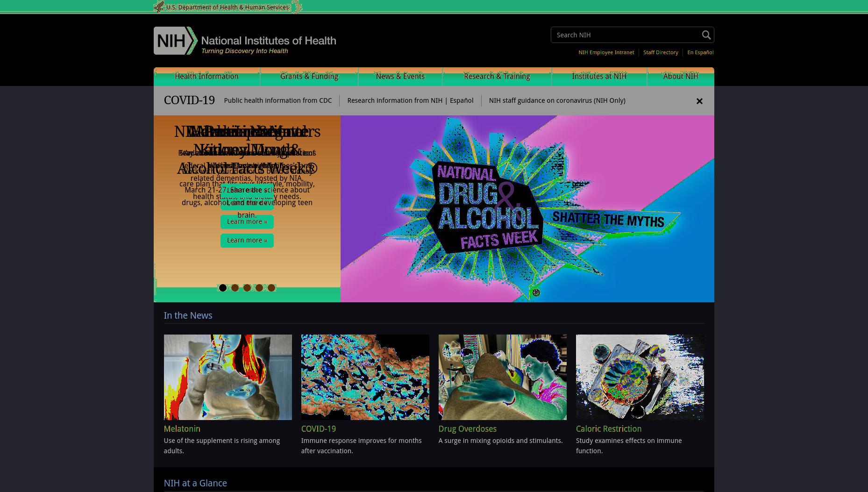Click the bottom Learn more button
Screen dimensions: 868x492
click(x=247, y=241)
